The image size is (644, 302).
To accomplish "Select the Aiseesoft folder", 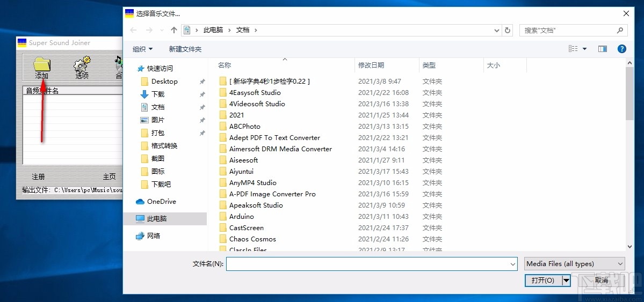I will 243,160.
